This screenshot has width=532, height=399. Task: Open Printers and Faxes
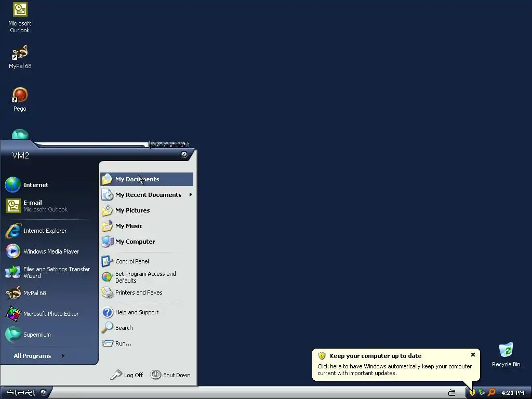point(147,292)
